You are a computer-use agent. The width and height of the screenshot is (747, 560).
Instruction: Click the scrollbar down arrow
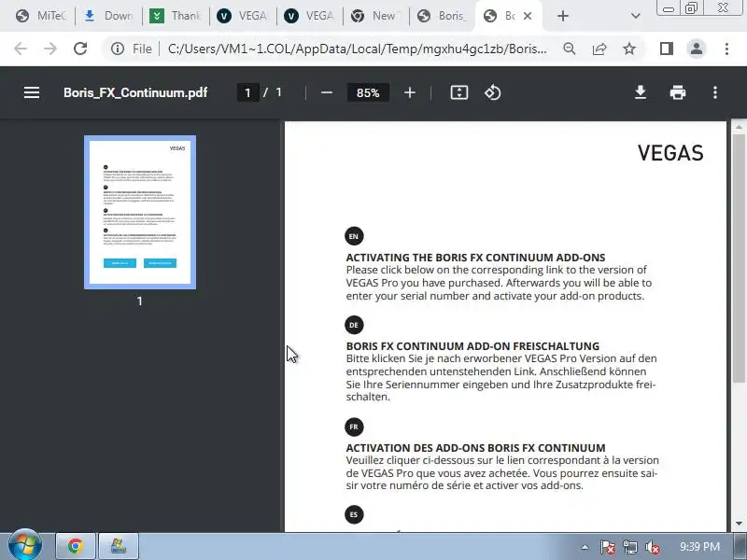point(739,524)
